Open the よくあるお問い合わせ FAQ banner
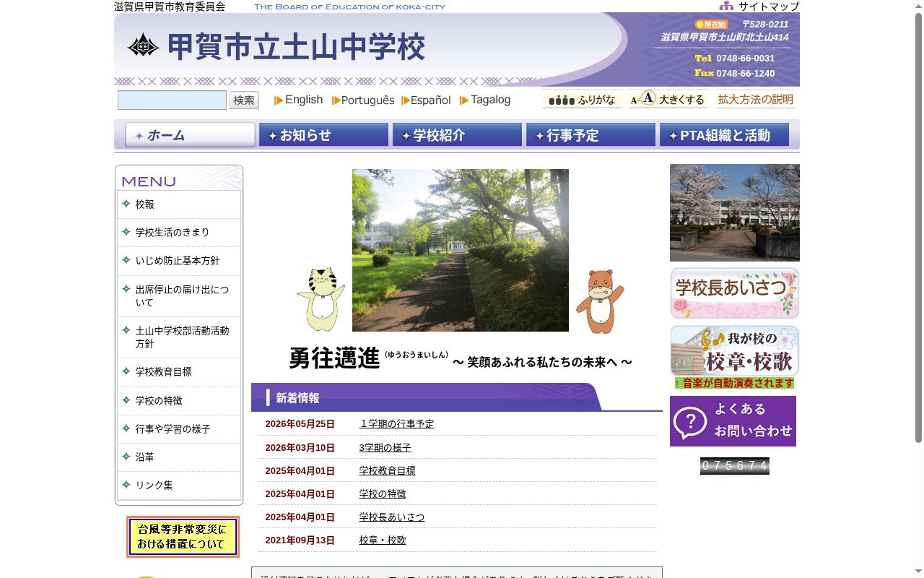The width and height of the screenshot is (924, 578). (x=733, y=421)
